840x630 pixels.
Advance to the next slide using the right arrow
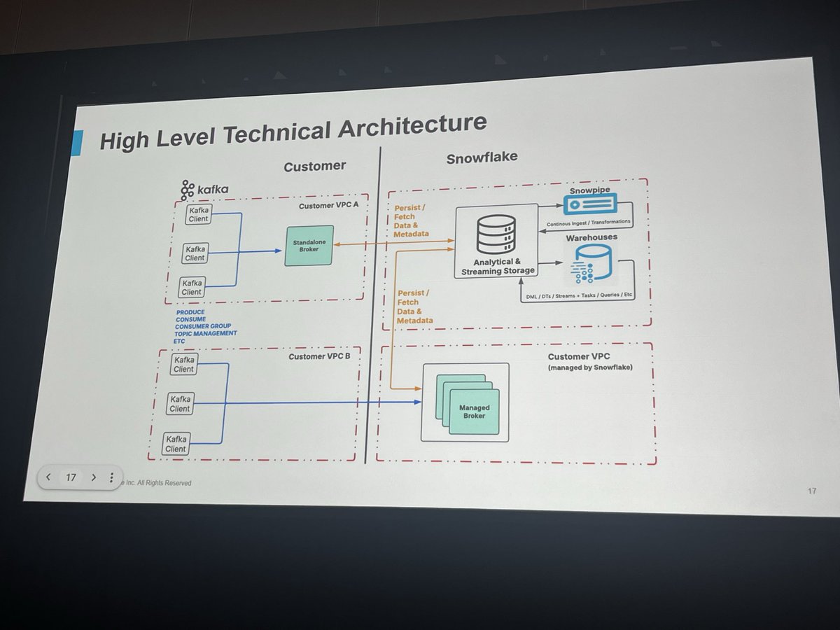[x=93, y=477]
